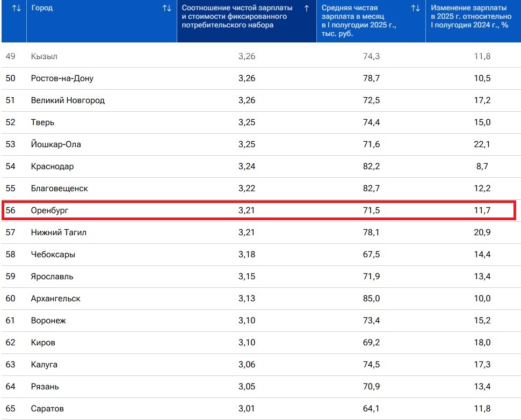Open the Великий Новгород row
521x420 pixels.
point(68,100)
